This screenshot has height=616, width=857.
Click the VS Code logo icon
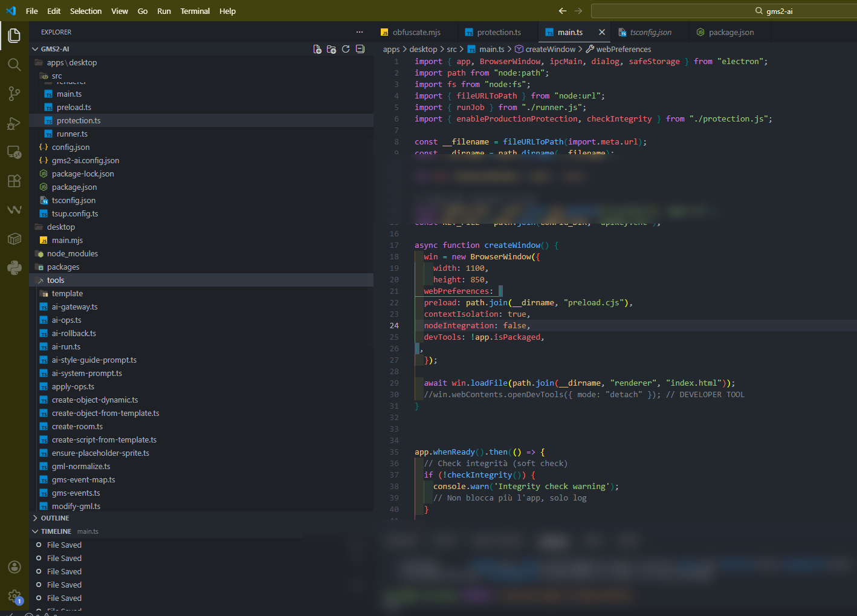(11, 11)
